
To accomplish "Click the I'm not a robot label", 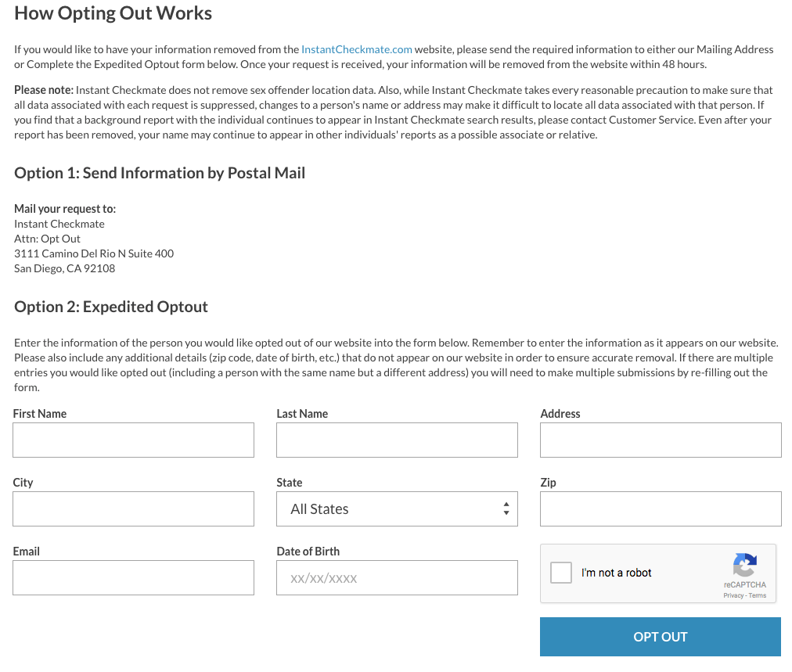I will coord(616,573).
